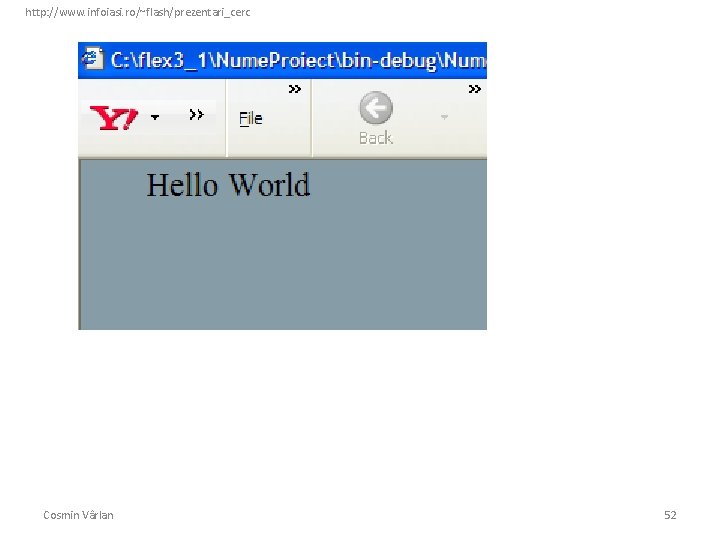Click the Back navigation button

(376, 118)
